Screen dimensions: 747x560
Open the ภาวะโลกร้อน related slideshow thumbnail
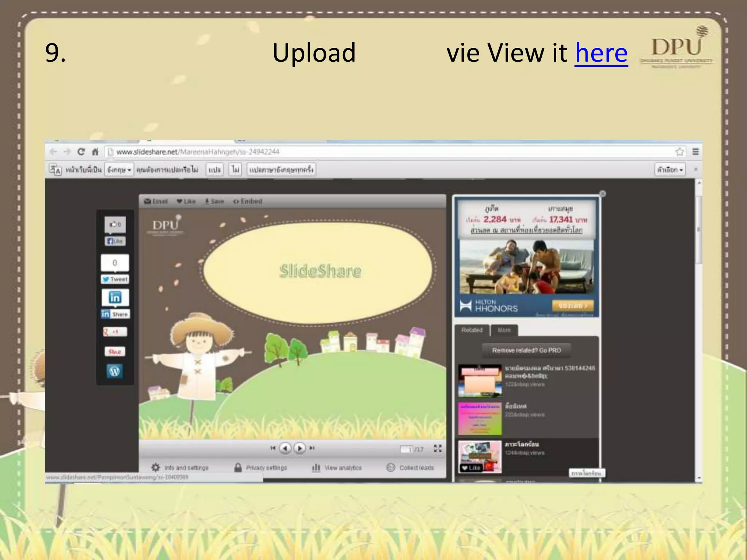click(x=480, y=457)
